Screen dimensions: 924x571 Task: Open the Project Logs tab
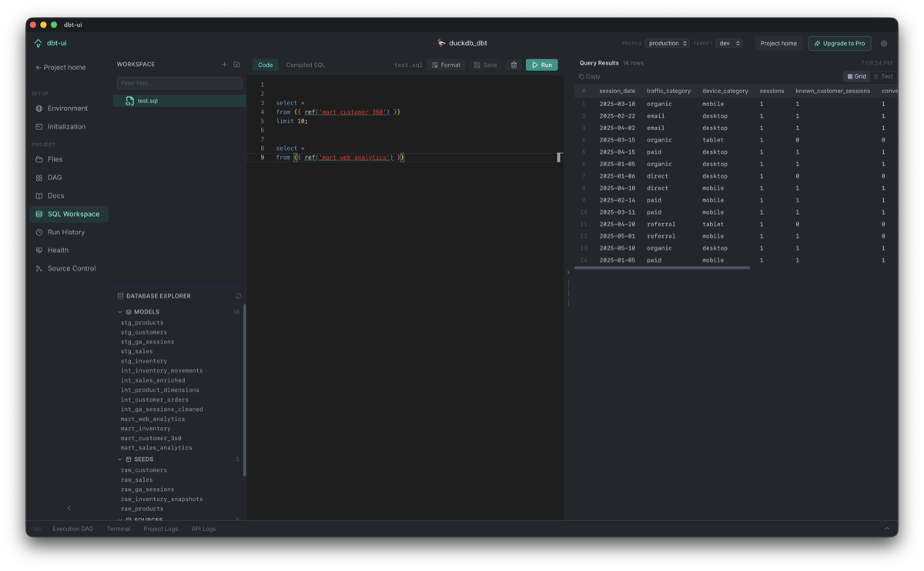(161, 529)
